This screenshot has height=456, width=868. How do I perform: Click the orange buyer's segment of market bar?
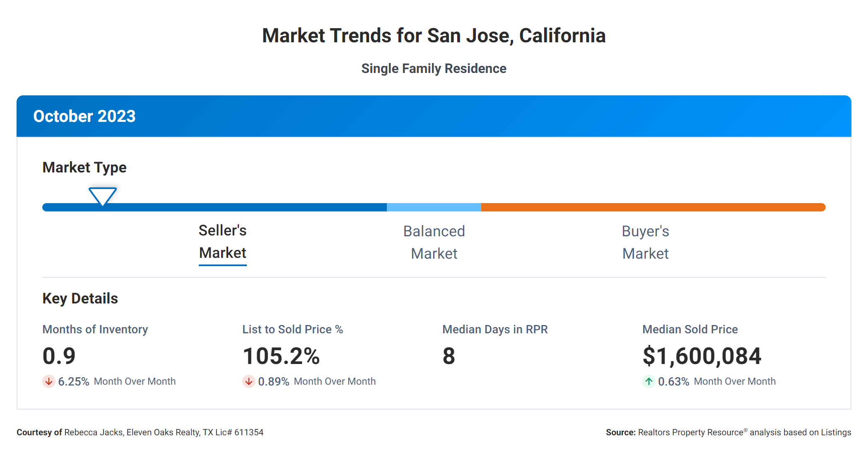[652, 207]
